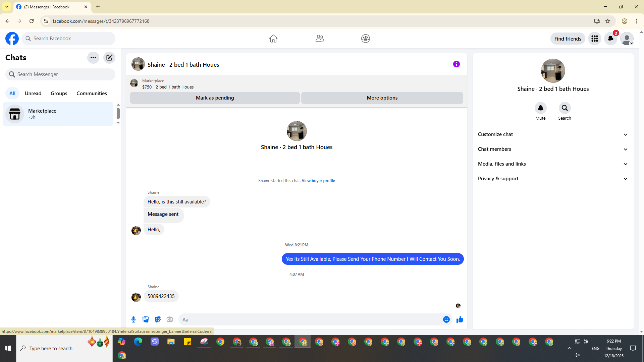644x362 pixels.
Task: Expand the Chat members section
Action: point(553,149)
